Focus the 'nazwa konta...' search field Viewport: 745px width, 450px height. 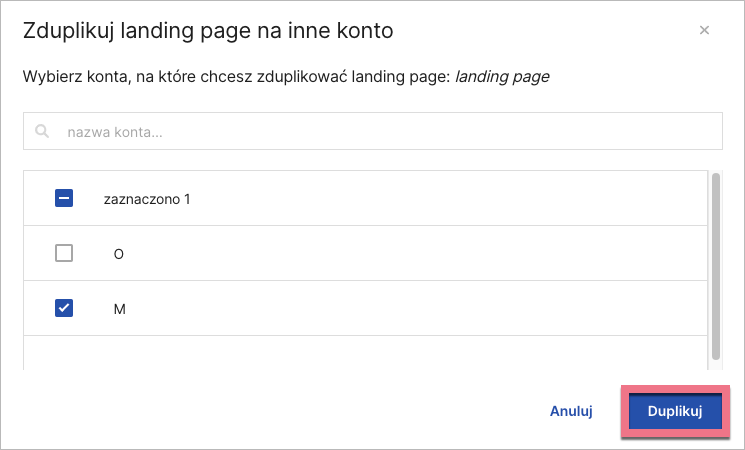click(380, 131)
